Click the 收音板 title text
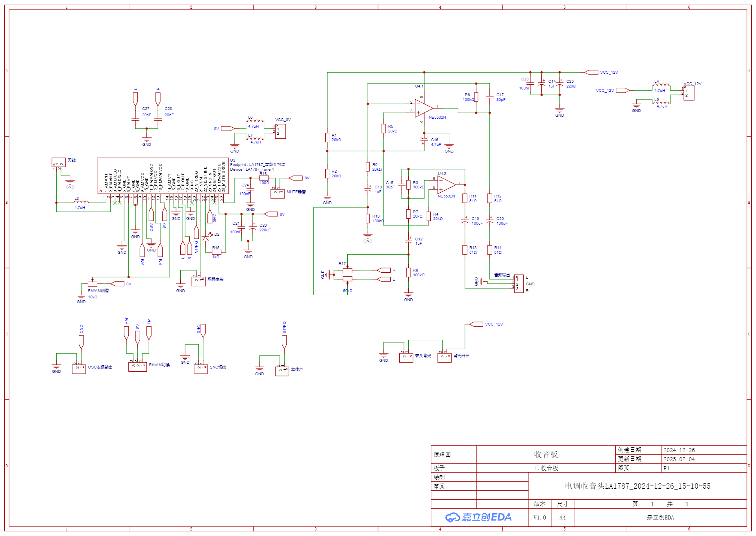This screenshot has height=536, width=756. pyautogui.click(x=546, y=454)
